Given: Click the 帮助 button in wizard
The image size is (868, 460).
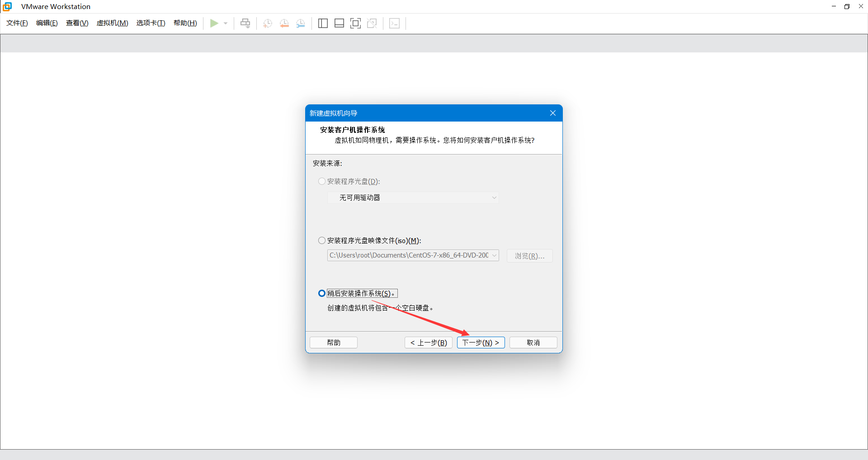Looking at the screenshot, I should pyautogui.click(x=334, y=343).
